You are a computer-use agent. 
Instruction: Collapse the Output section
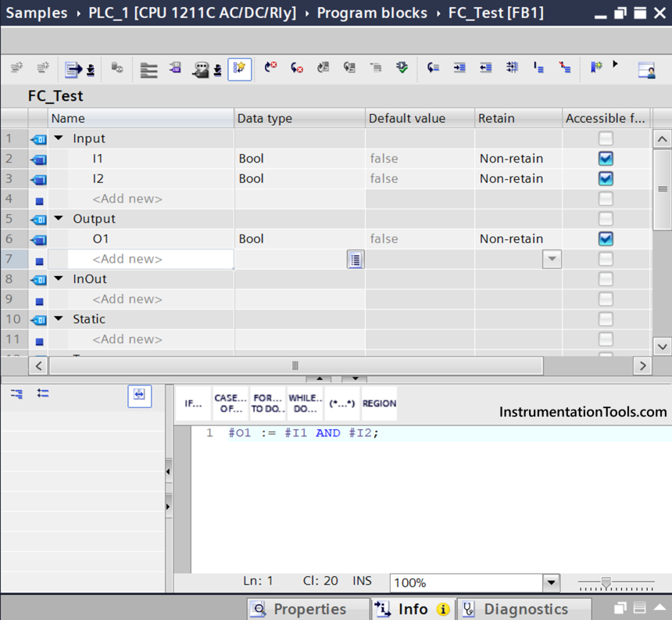point(59,219)
